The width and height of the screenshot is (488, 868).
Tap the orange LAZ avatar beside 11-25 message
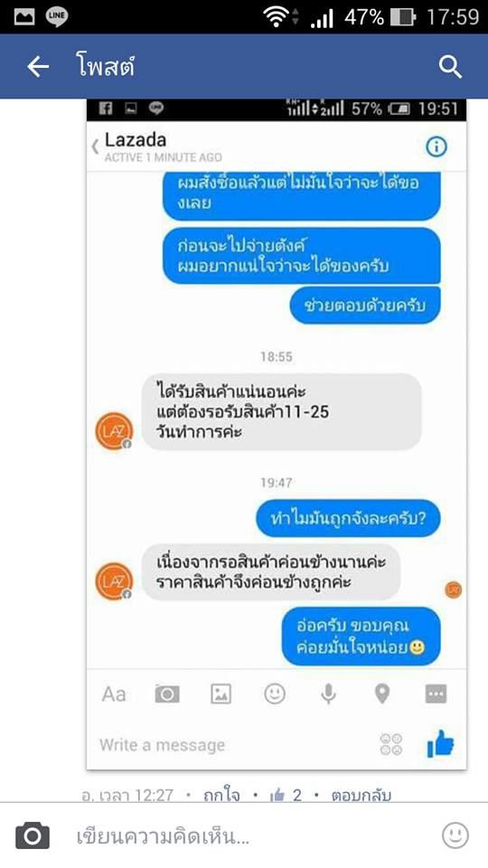click(x=114, y=431)
